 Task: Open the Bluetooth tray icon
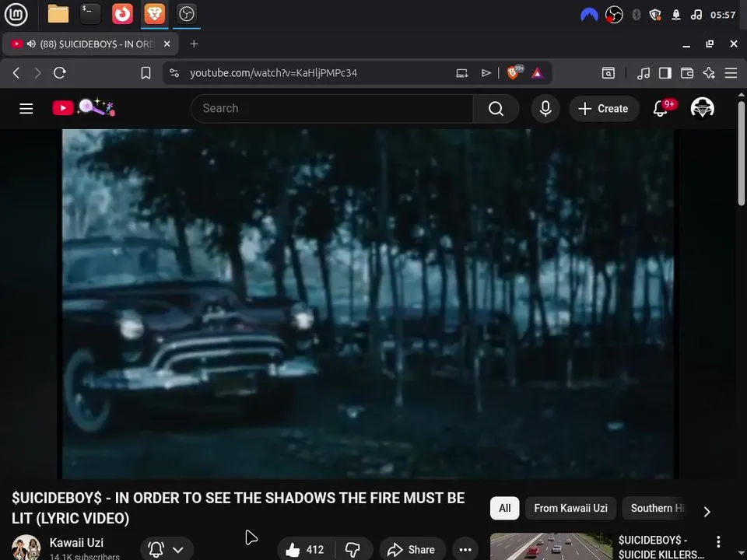pyautogui.click(x=636, y=15)
